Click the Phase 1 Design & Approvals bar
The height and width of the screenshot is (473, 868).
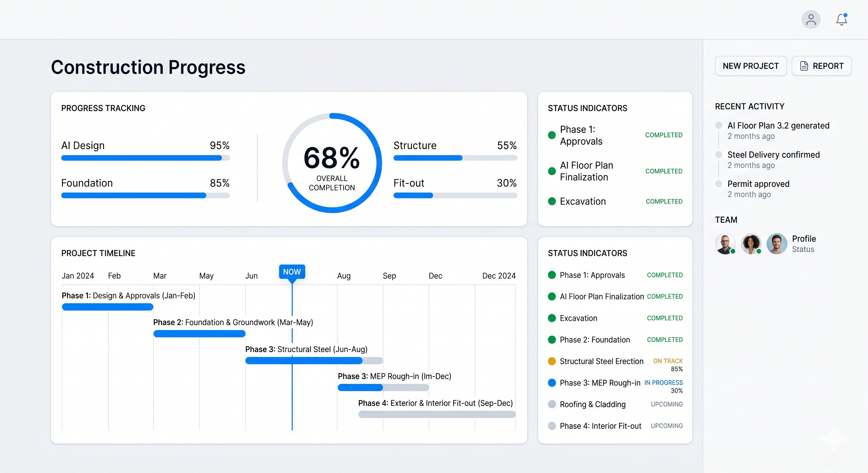click(x=108, y=307)
